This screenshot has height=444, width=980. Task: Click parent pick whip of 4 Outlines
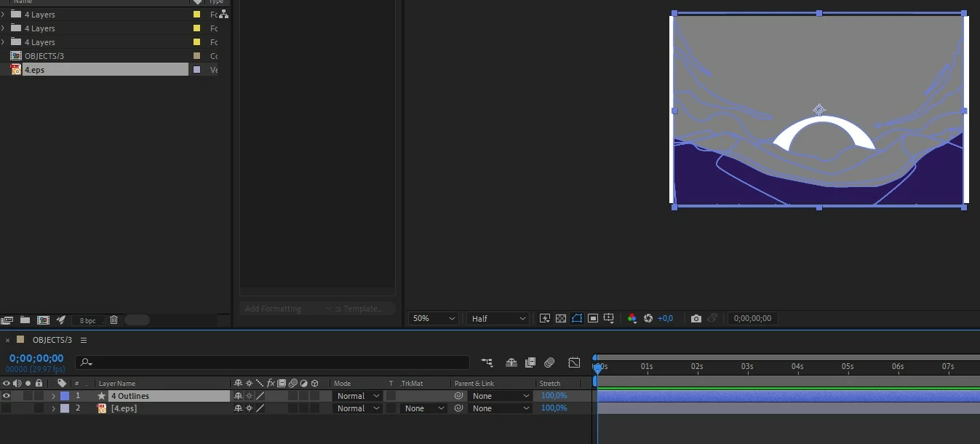458,396
